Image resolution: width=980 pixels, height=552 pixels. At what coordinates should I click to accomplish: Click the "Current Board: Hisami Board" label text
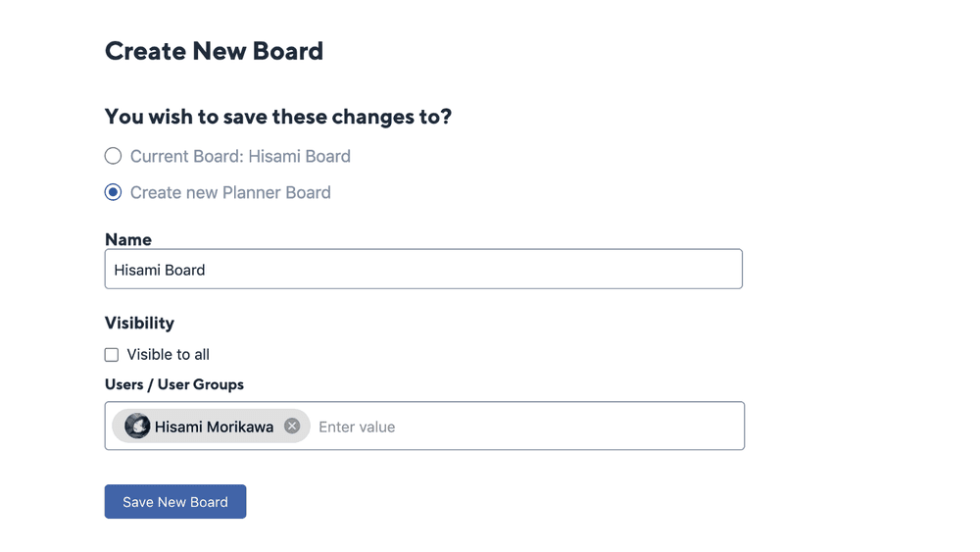tap(240, 156)
